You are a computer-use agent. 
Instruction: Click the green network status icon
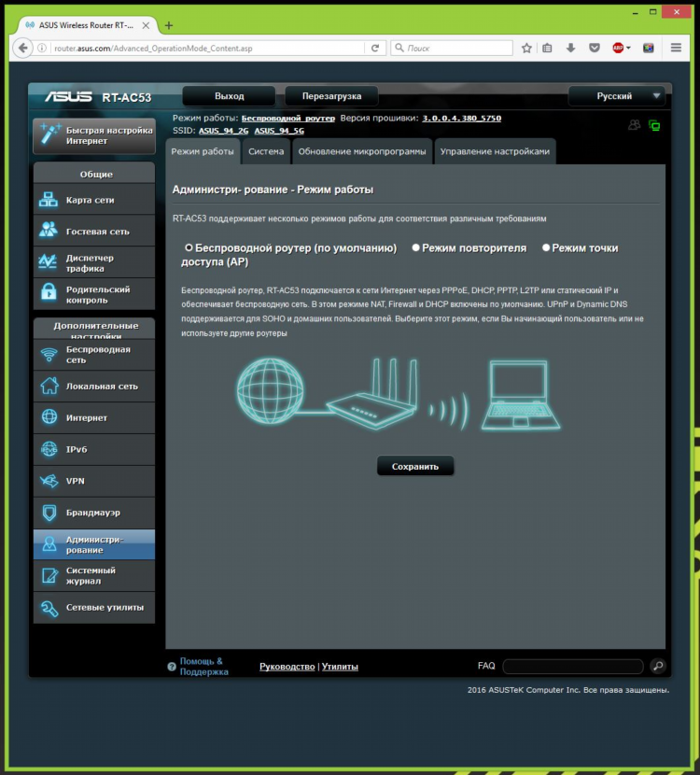click(654, 125)
